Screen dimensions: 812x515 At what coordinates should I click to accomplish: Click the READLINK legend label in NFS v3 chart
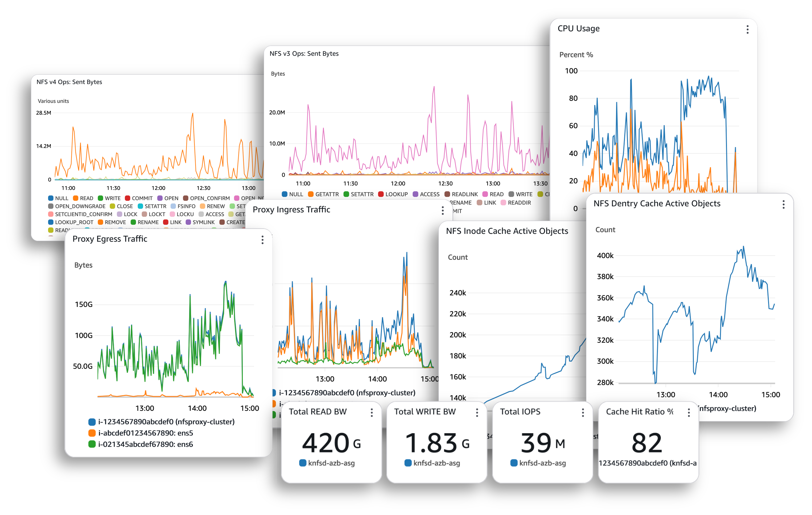(x=465, y=195)
